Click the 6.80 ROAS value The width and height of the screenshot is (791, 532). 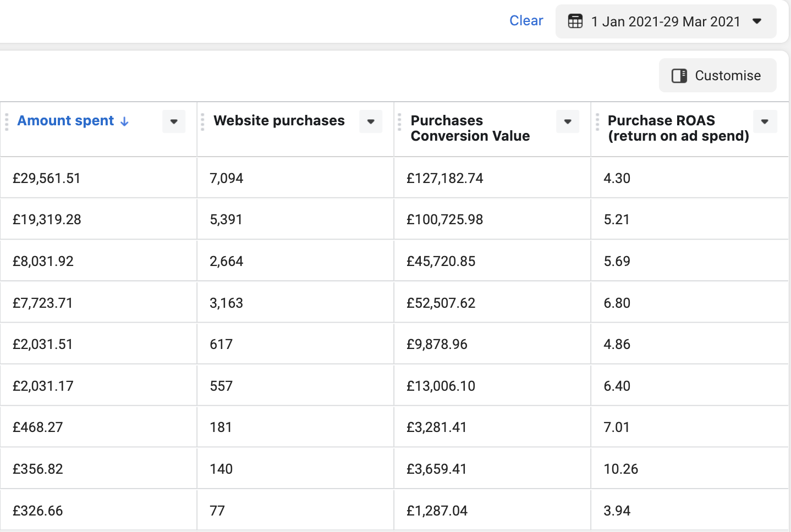(x=617, y=303)
